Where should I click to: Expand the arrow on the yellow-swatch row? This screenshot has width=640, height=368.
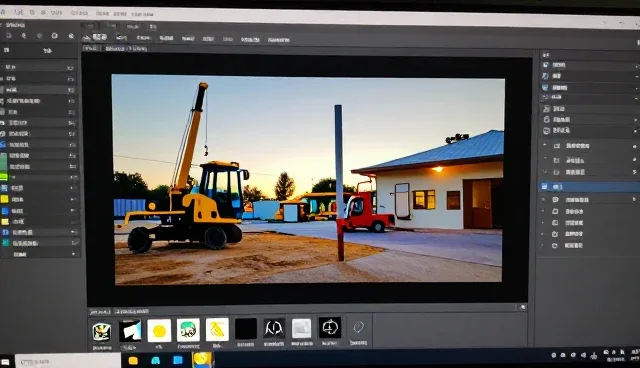pos(73,200)
